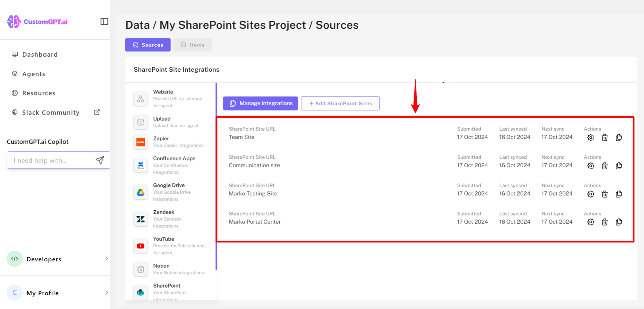Click the Manage integrations button
Viewport: 644px width, 309px height.
click(x=260, y=103)
